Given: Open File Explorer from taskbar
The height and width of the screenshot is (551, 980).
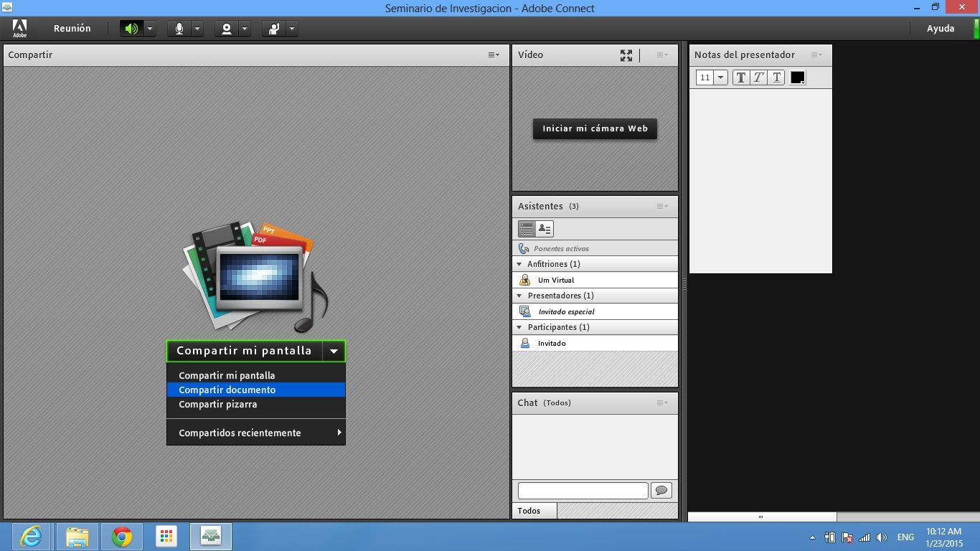Looking at the screenshot, I should pos(77,537).
